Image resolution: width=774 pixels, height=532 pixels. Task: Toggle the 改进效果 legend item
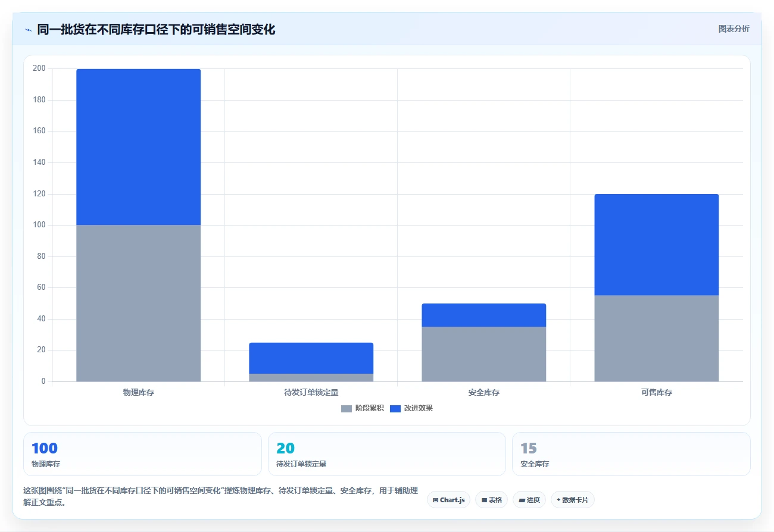[x=411, y=408]
